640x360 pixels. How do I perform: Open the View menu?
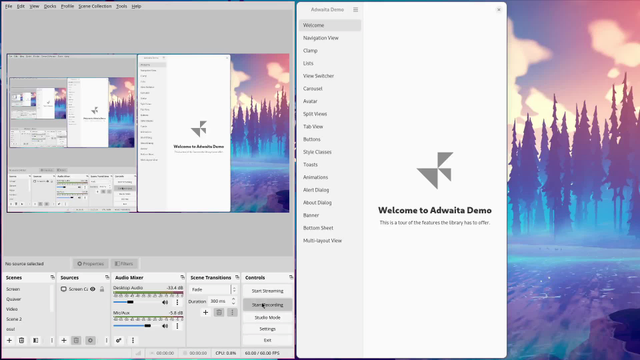(x=34, y=6)
